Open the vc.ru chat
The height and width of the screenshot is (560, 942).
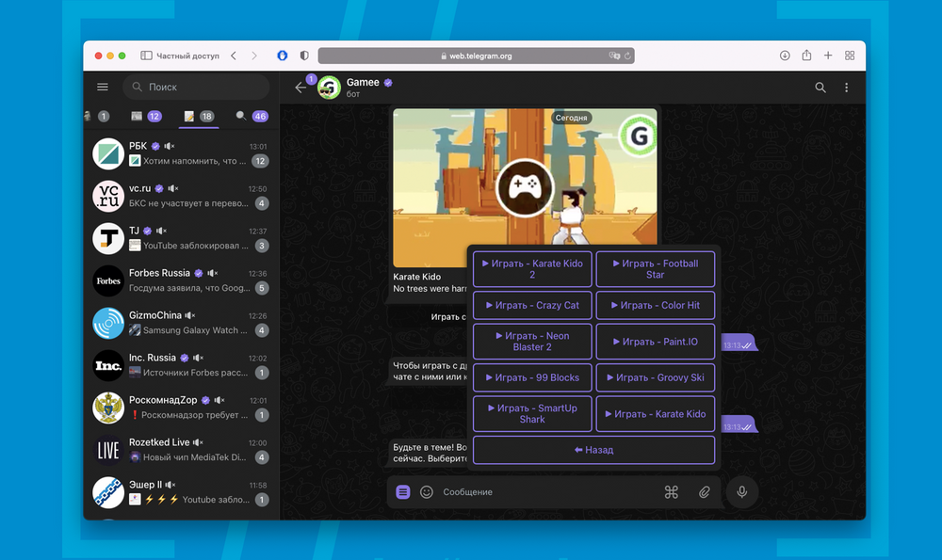click(x=182, y=197)
